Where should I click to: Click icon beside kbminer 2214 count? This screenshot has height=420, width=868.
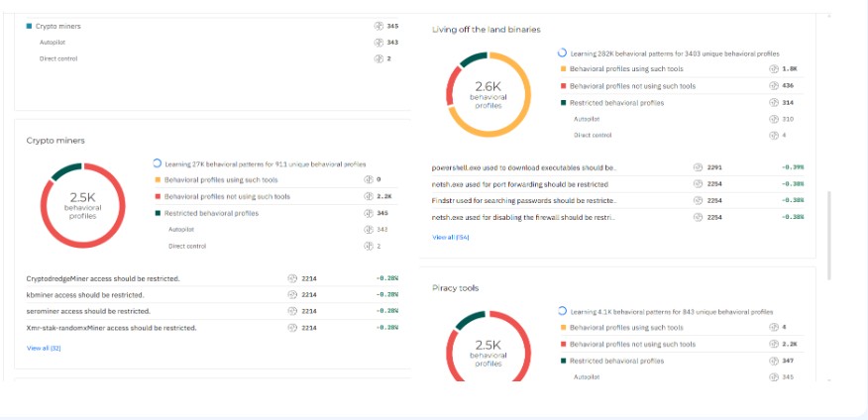tap(292, 295)
